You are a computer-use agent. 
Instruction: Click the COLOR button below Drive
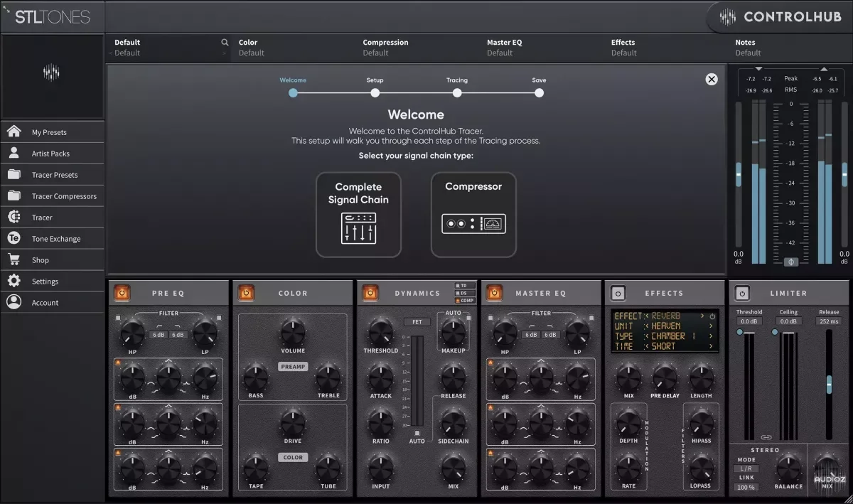[x=293, y=458]
